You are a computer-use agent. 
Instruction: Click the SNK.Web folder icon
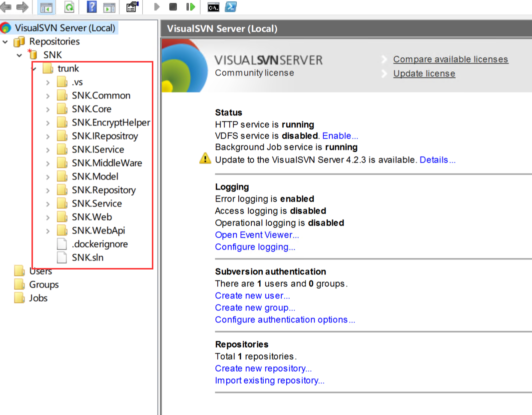click(x=62, y=216)
